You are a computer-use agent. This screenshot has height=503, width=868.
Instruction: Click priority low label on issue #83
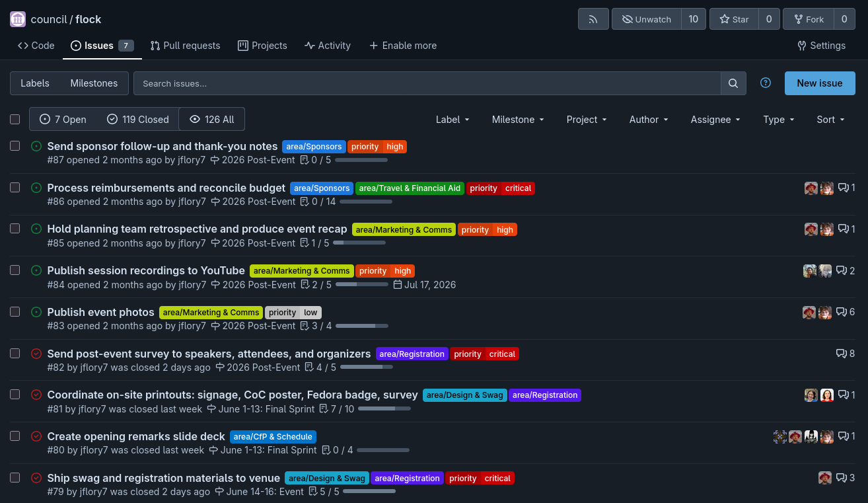click(x=293, y=313)
